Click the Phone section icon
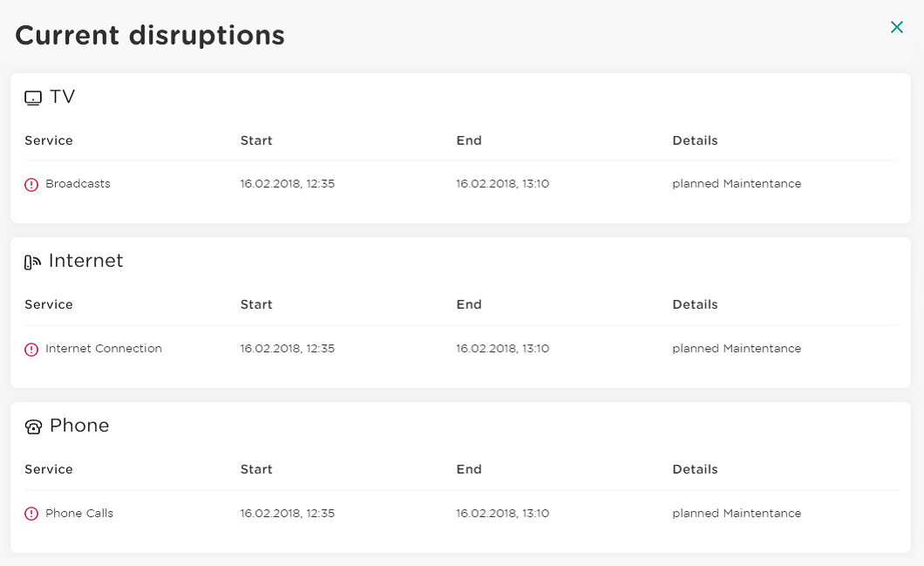This screenshot has width=924, height=566. tap(33, 427)
